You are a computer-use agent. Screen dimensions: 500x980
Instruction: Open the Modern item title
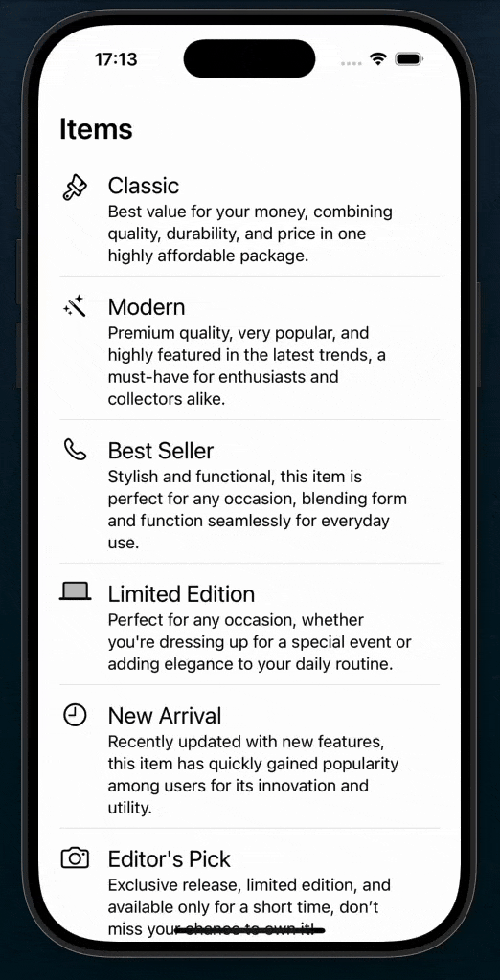point(147,307)
